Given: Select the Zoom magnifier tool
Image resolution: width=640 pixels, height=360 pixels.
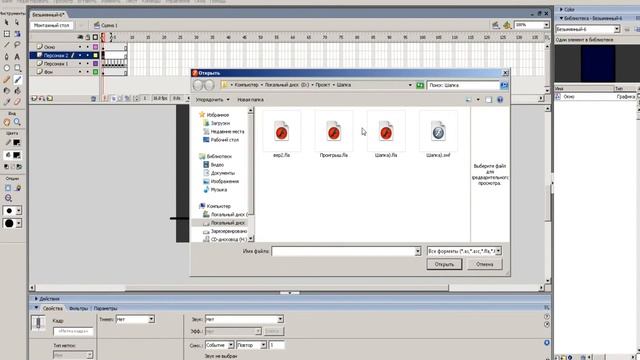Looking at the screenshot, I should (17, 122).
